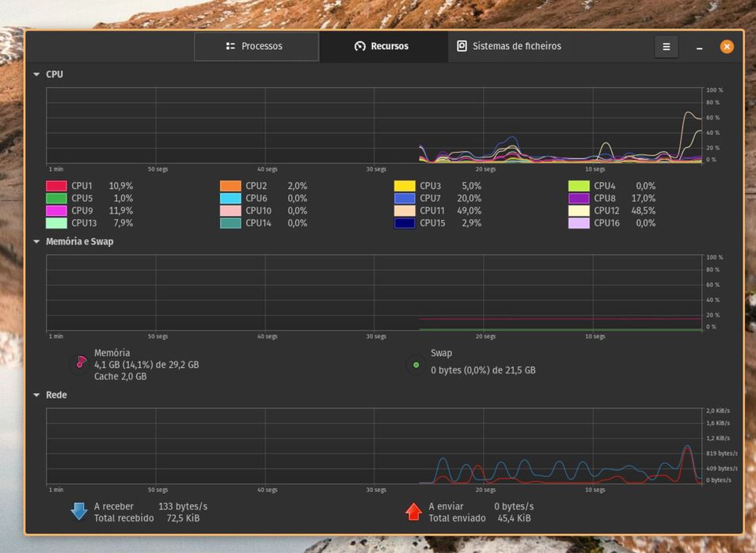The height and width of the screenshot is (553, 756).
Task: Click the CPU14 teal color swatch
Action: [x=230, y=223]
